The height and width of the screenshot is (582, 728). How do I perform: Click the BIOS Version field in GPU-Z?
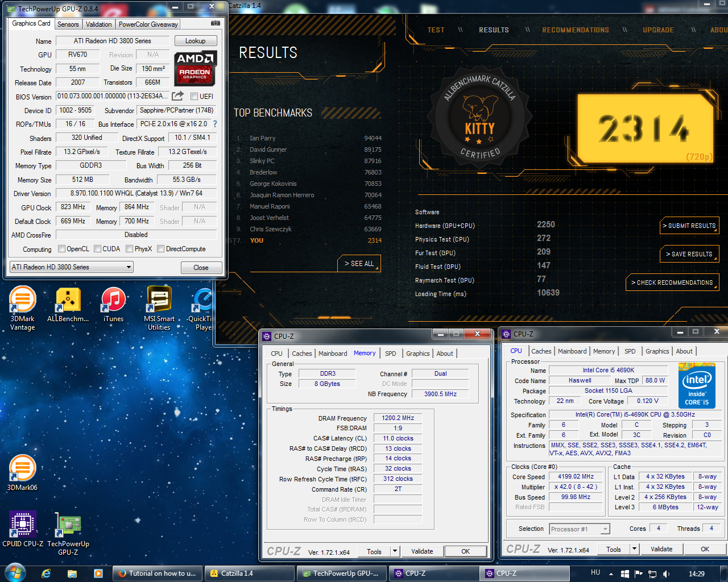113,96
